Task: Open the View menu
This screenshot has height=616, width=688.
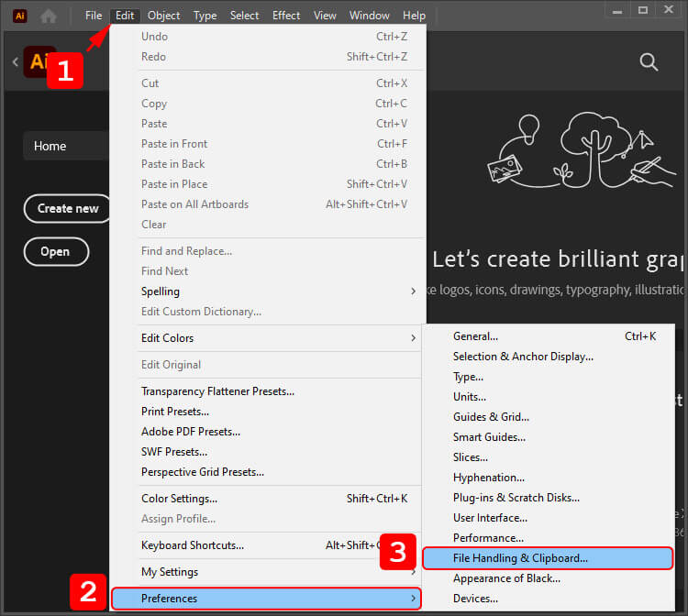Action: (x=325, y=16)
